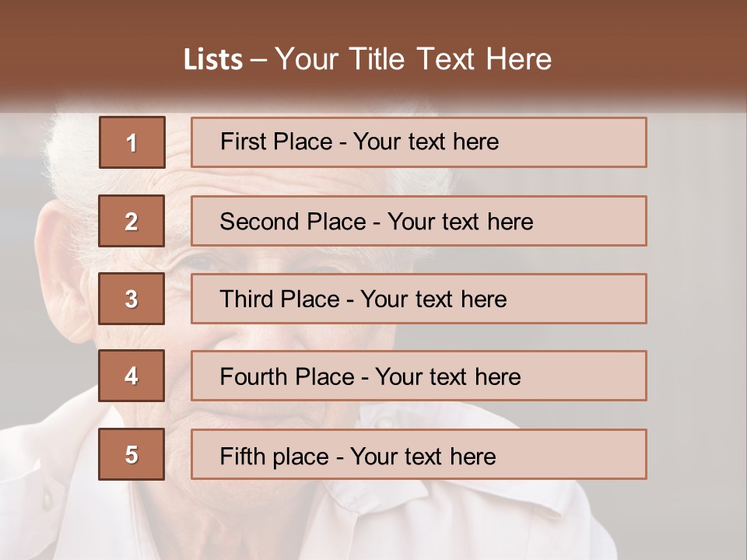747x560 pixels.
Task: Select the number 4 box
Action: pyautogui.click(x=132, y=376)
